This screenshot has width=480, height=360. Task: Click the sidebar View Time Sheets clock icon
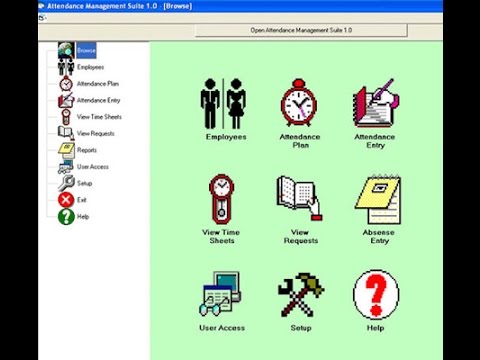click(x=66, y=117)
